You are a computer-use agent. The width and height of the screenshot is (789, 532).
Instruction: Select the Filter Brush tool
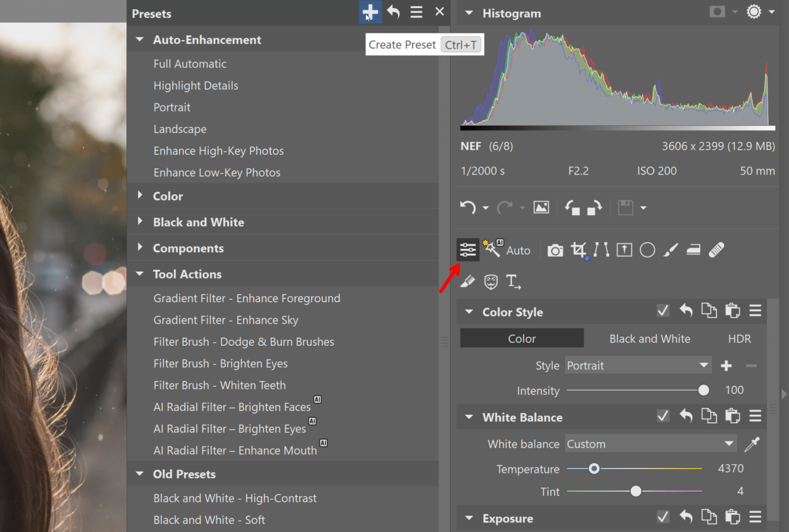pyautogui.click(x=671, y=250)
